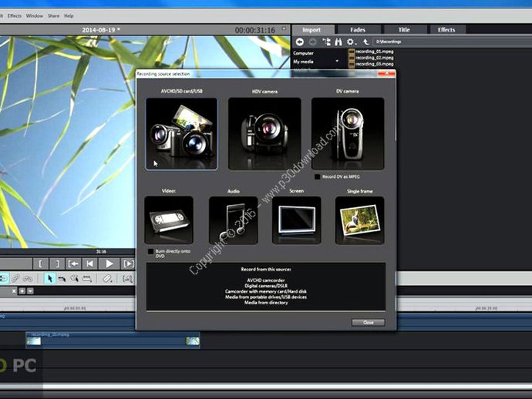Screen dimensions: 532x399
Task: Select the Audio recording source
Action: tap(234, 220)
